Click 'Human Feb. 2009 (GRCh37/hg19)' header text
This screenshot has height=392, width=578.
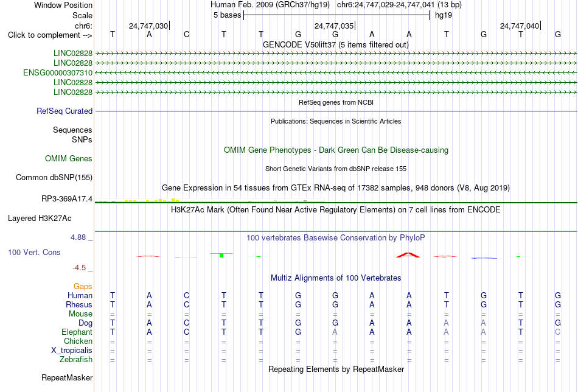click(270, 5)
